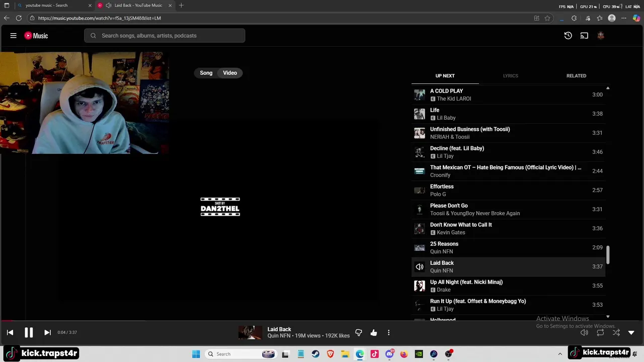Select the UP NEXT tab

click(x=445, y=76)
